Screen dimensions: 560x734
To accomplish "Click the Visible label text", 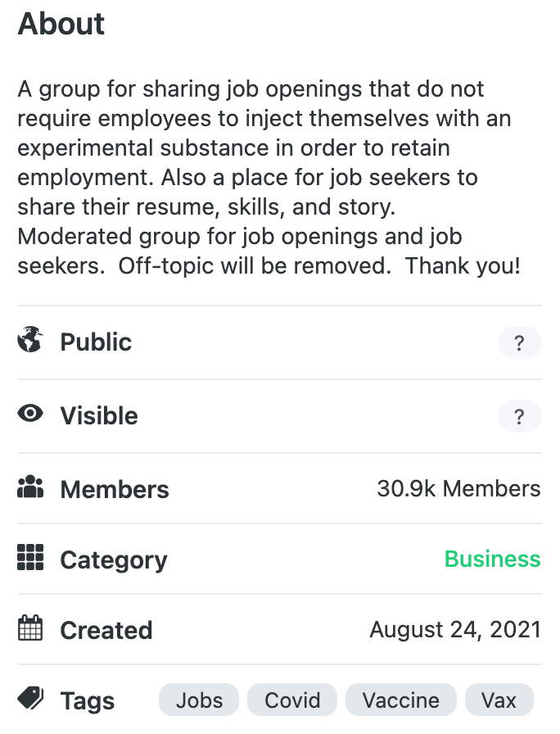I will tap(99, 416).
